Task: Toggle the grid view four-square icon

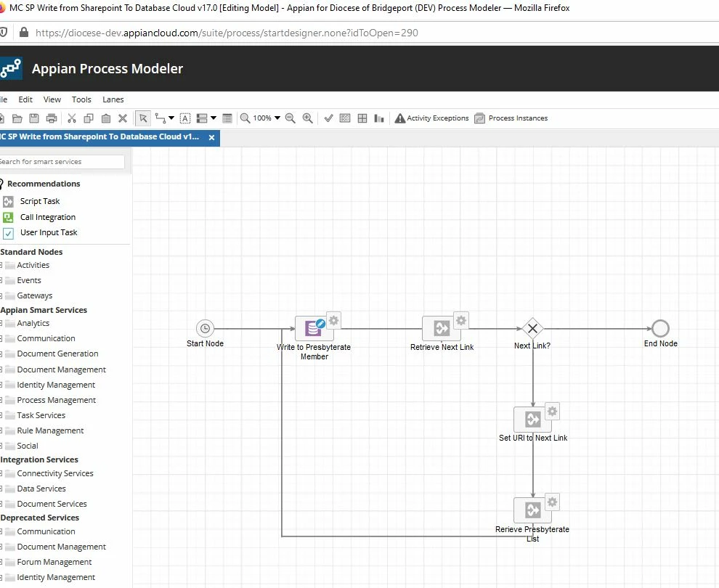Action: [362, 118]
